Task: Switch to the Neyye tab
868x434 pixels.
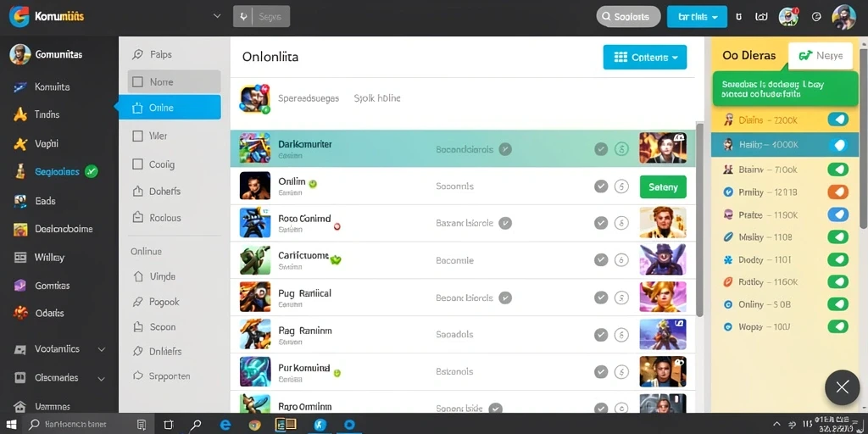Action: tap(821, 55)
